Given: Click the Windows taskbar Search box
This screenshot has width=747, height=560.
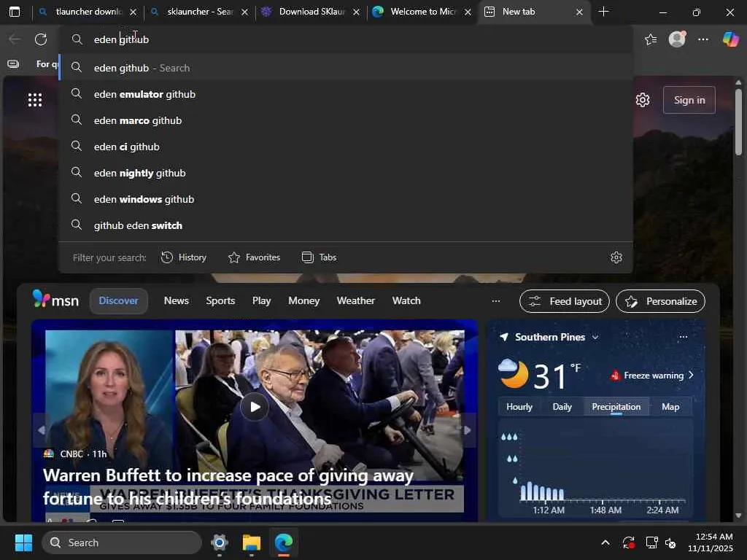Looking at the screenshot, I should point(122,542).
